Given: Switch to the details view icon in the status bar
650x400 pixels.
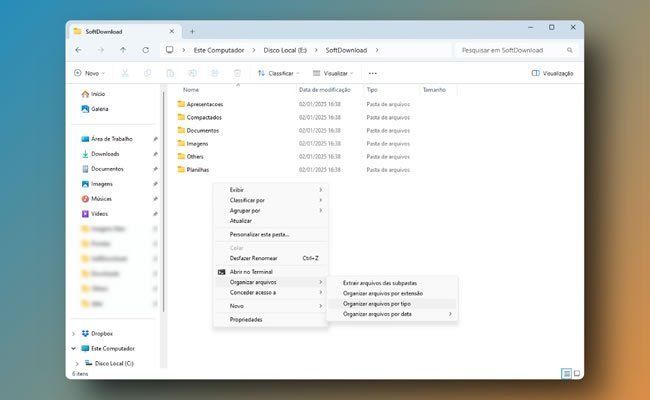Looking at the screenshot, I should [x=566, y=373].
